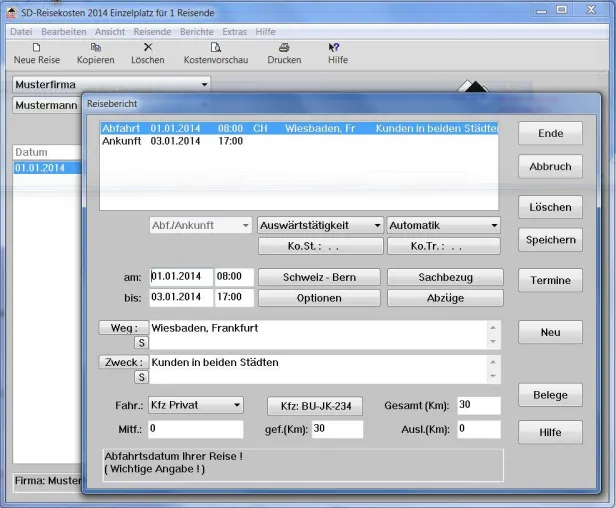Open the Reisende menu
The width and height of the screenshot is (616, 508).
pos(152,32)
